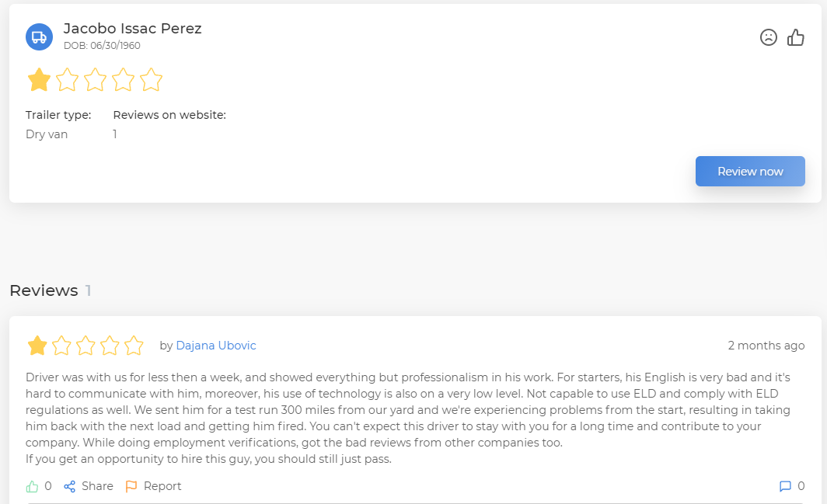Click first filled star in driver rating
Viewport: 827px width, 504px height.
click(x=39, y=79)
